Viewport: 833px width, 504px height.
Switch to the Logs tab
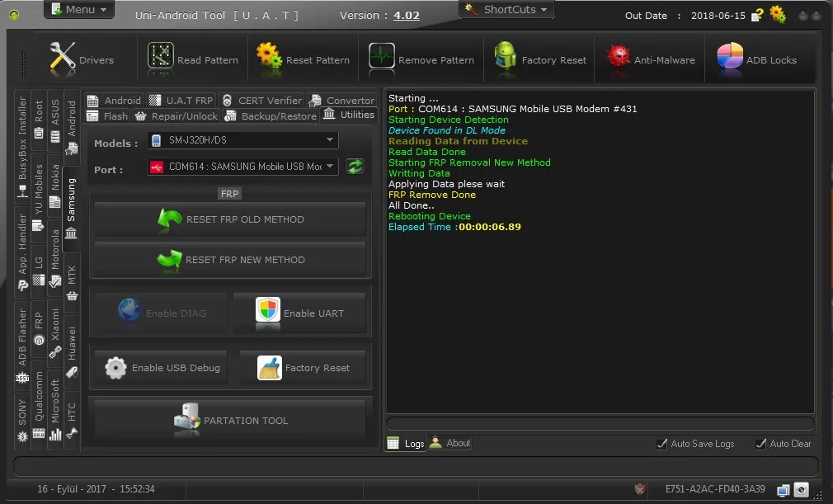coord(406,444)
